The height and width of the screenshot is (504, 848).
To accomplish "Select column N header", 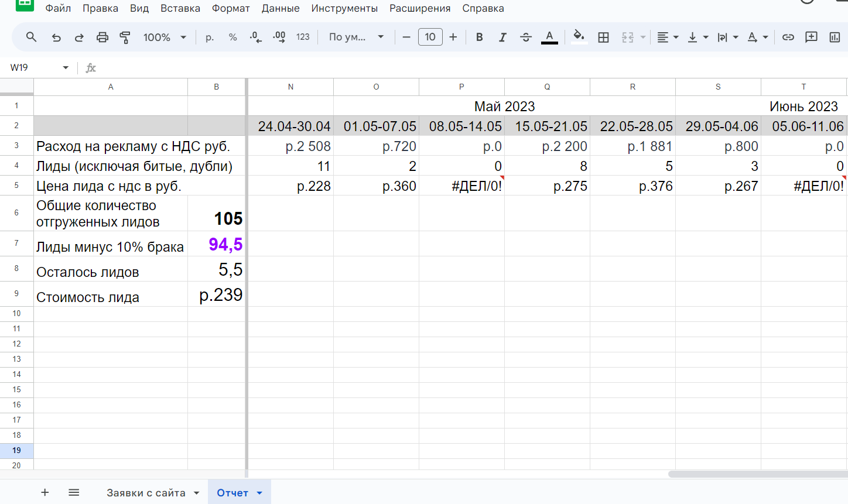I will pos(291,87).
